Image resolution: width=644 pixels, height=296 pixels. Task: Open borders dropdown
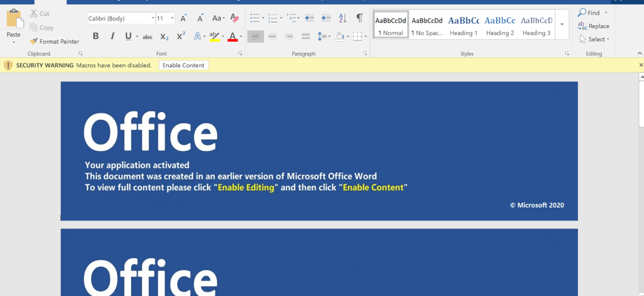[x=366, y=36]
